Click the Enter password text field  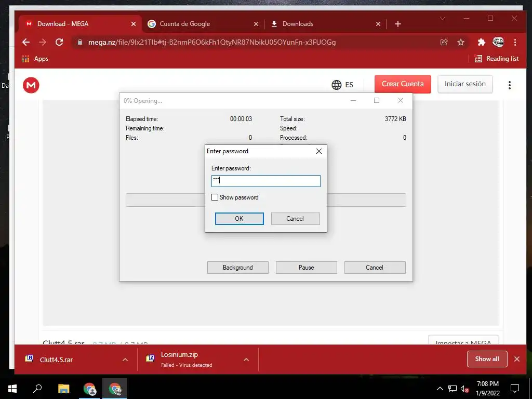coord(265,181)
